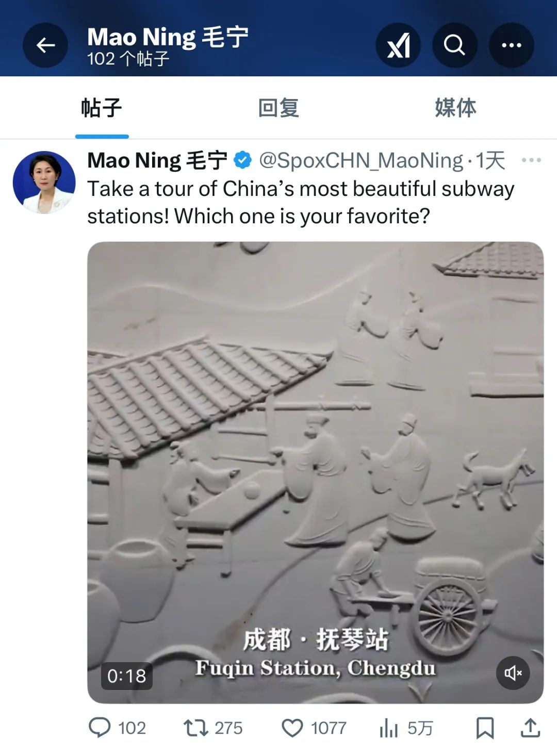Click the Mao Ning 毛宁 display name
Screen dimensions: 557x756
point(157,160)
